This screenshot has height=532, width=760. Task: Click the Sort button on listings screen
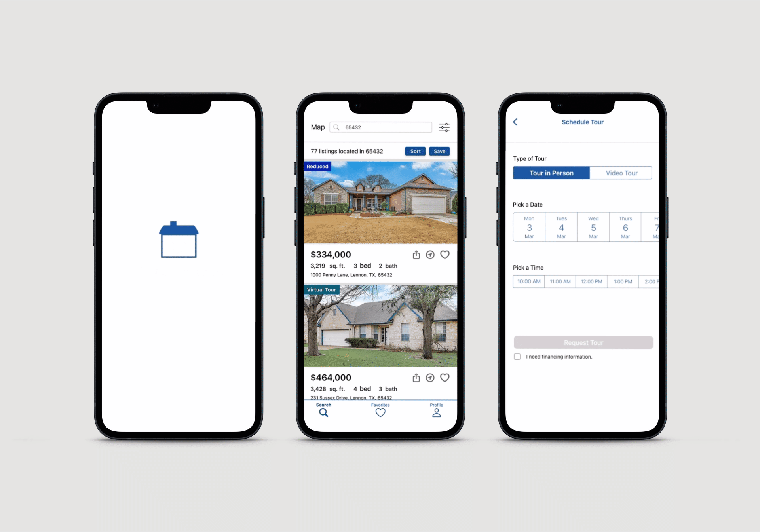(x=415, y=151)
